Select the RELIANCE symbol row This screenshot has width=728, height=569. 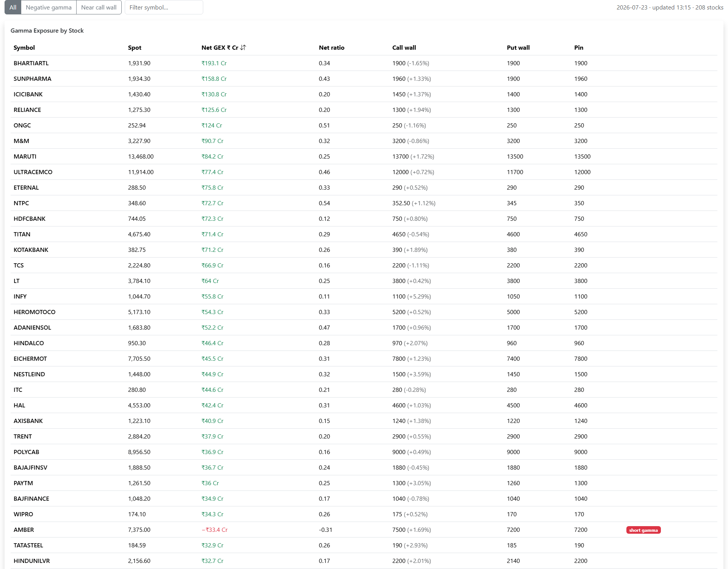click(364, 110)
